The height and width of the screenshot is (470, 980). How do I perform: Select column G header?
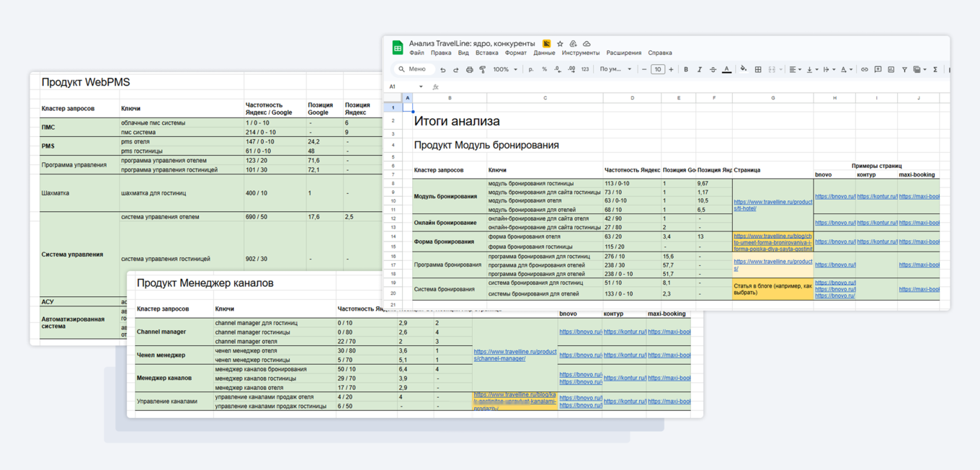pos(772,98)
